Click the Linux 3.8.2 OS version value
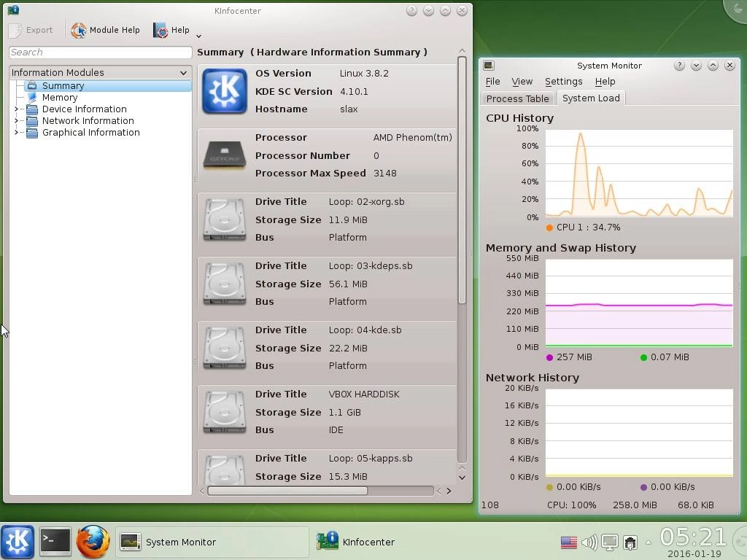 tap(364, 74)
